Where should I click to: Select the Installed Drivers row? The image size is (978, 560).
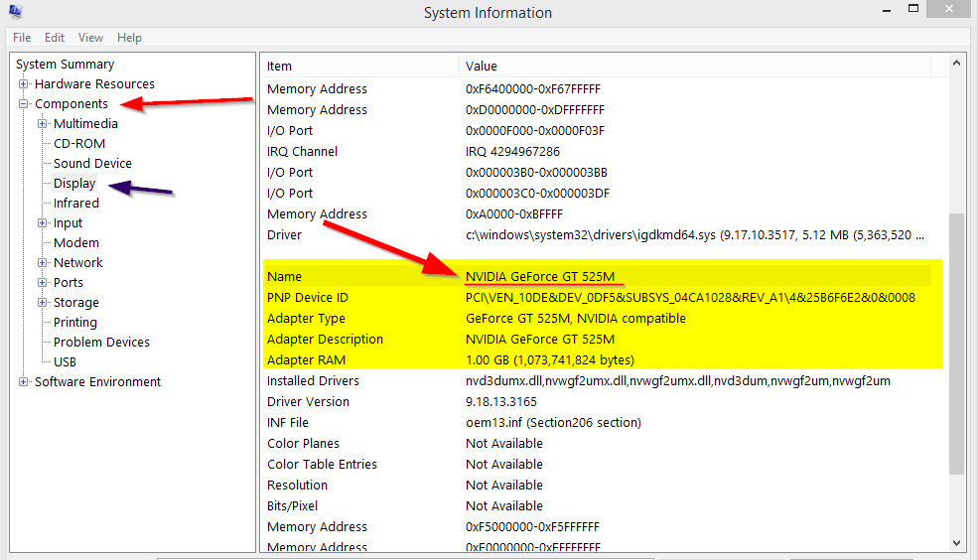(598, 381)
